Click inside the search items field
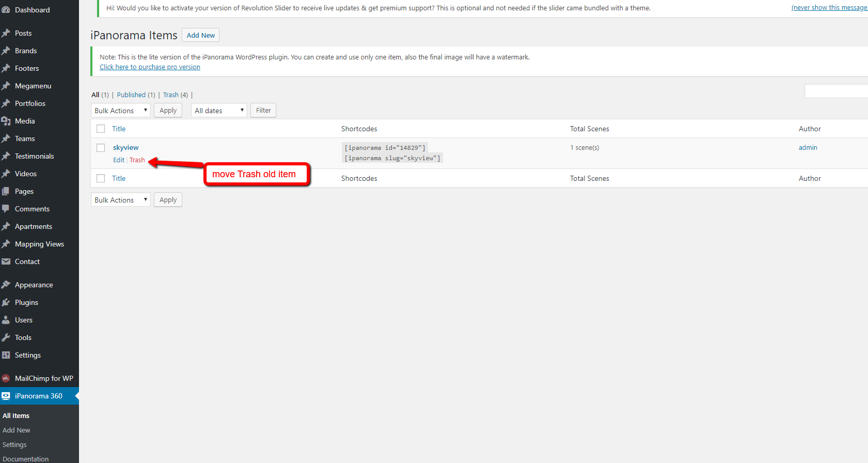Screen dimensions: 868x463 [836, 91]
